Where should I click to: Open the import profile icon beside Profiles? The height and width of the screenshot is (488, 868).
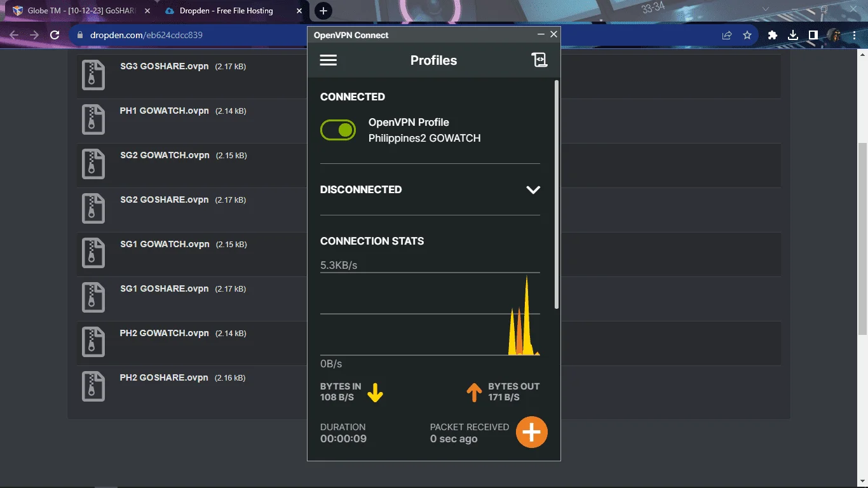(x=539, y=60)
